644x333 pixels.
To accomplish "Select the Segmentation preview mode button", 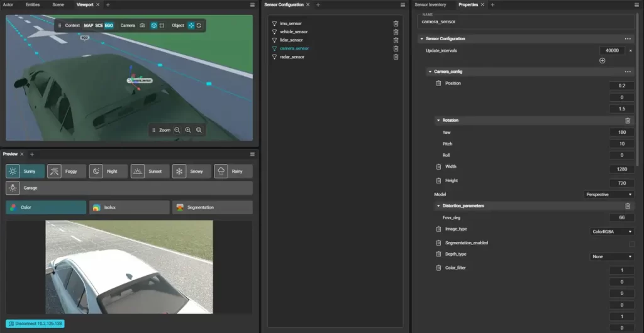I will coord(213,207).
